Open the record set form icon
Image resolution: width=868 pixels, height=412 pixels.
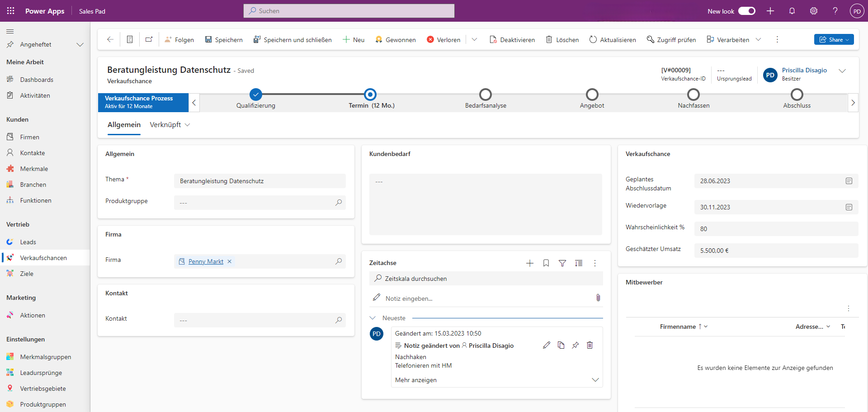coord(130,39)
